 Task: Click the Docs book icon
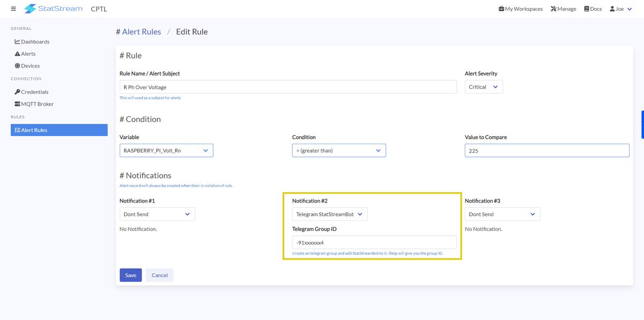(586, 9)
